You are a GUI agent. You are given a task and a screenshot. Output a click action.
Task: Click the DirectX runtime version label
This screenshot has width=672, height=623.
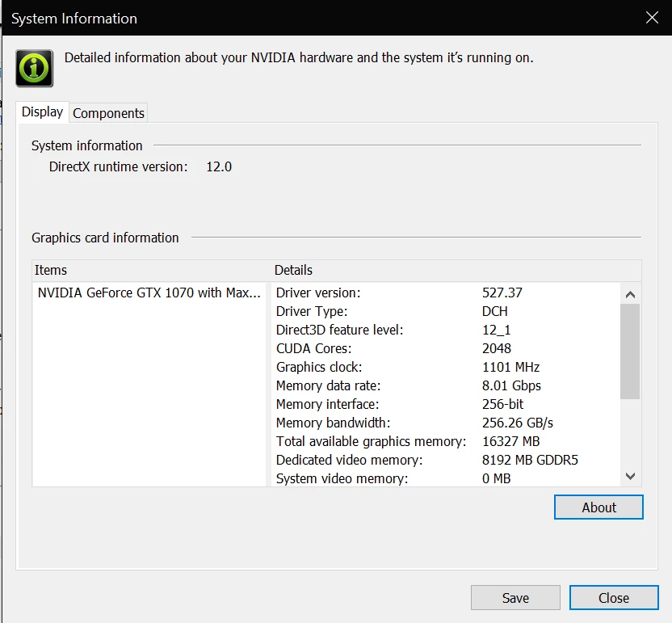pos(118,166)
